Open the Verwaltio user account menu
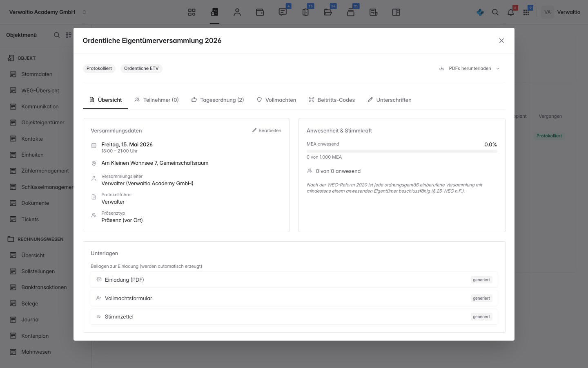The image size is (588, 368). point(561,12)
